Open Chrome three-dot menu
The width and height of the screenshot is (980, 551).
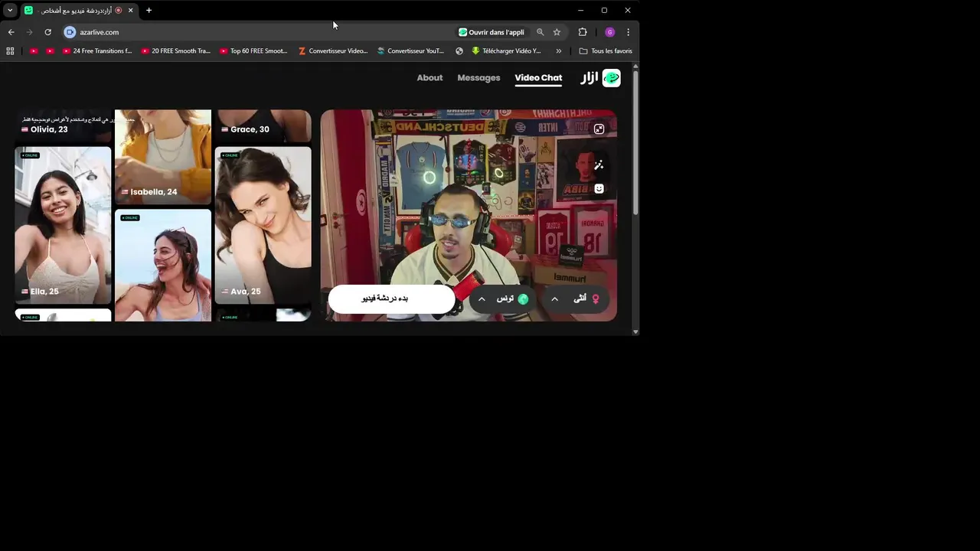(628, 32)
